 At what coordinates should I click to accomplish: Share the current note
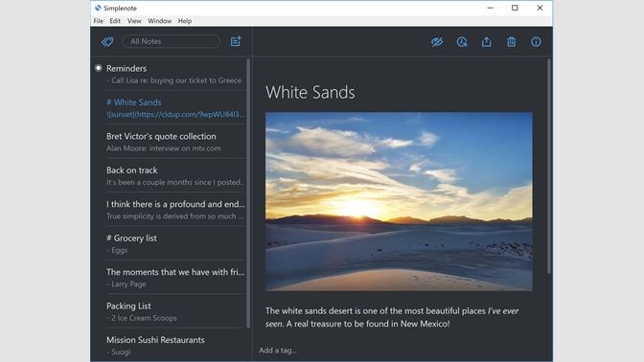tap(486, 41)
